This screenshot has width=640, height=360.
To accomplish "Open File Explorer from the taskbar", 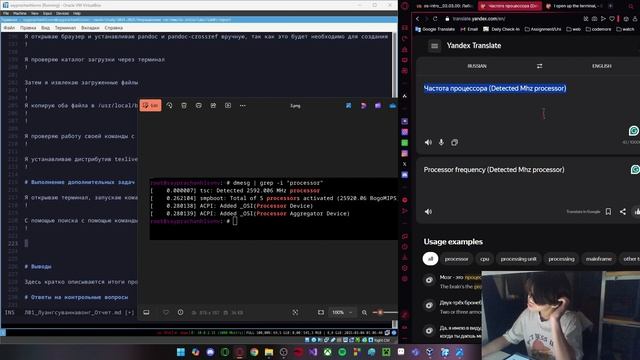I will tap(269, 352).
